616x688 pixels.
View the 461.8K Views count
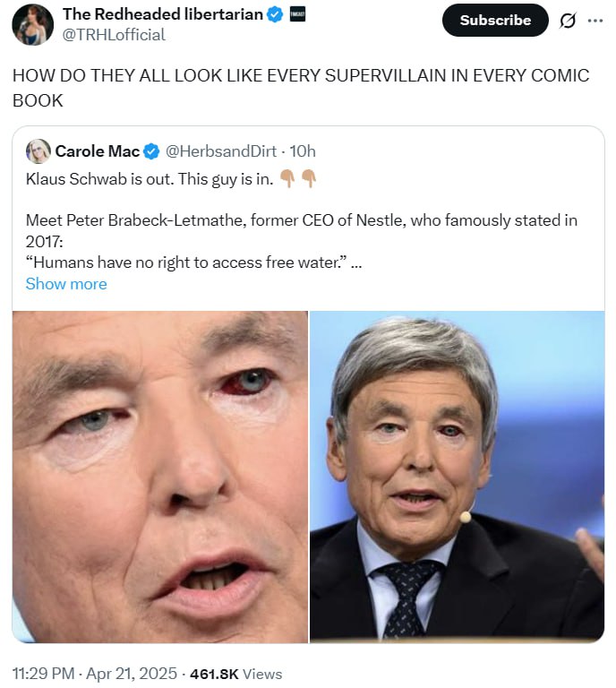click(235, 674)
